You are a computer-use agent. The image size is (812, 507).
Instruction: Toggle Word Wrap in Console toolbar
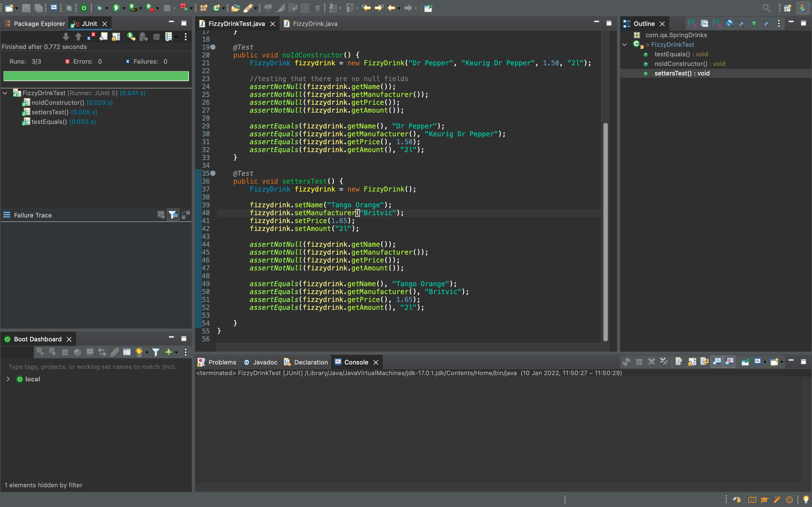(704, 362)
